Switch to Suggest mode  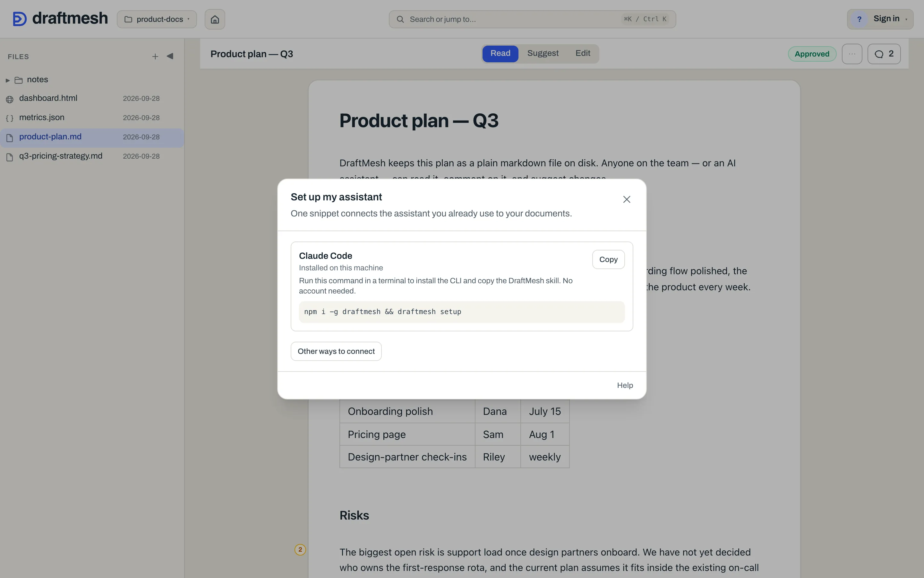coord(543,54)
